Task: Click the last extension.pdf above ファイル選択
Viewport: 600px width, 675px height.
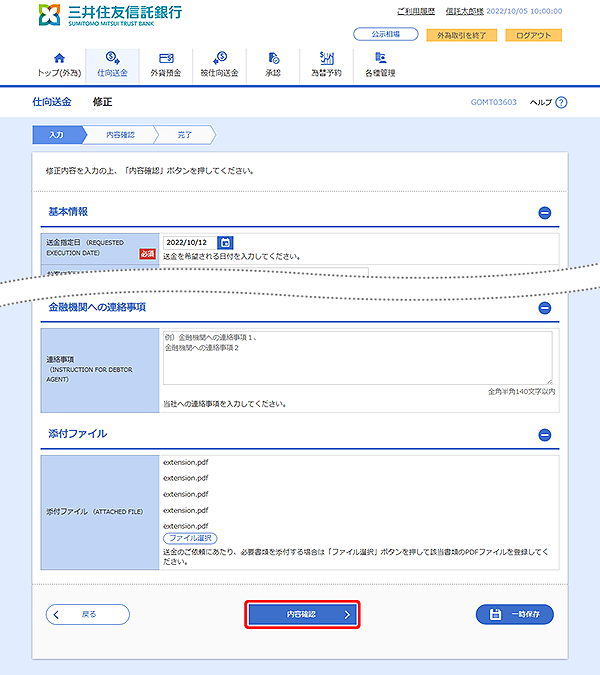Action: tap(186, 526)
